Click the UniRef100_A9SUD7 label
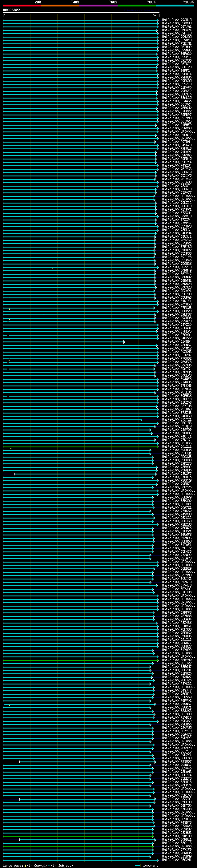The image size is (197, 868). coord(177,761)
